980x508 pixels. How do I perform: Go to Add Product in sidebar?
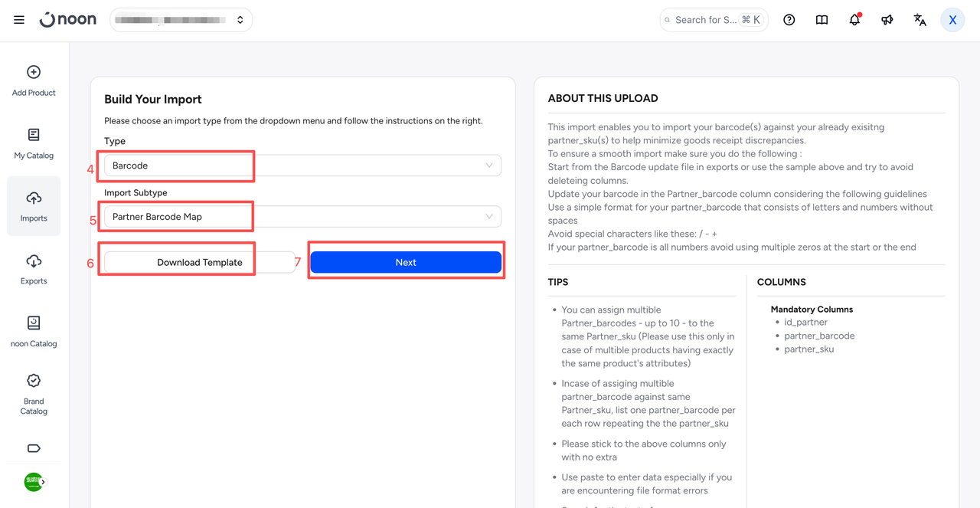pos(34,80)
